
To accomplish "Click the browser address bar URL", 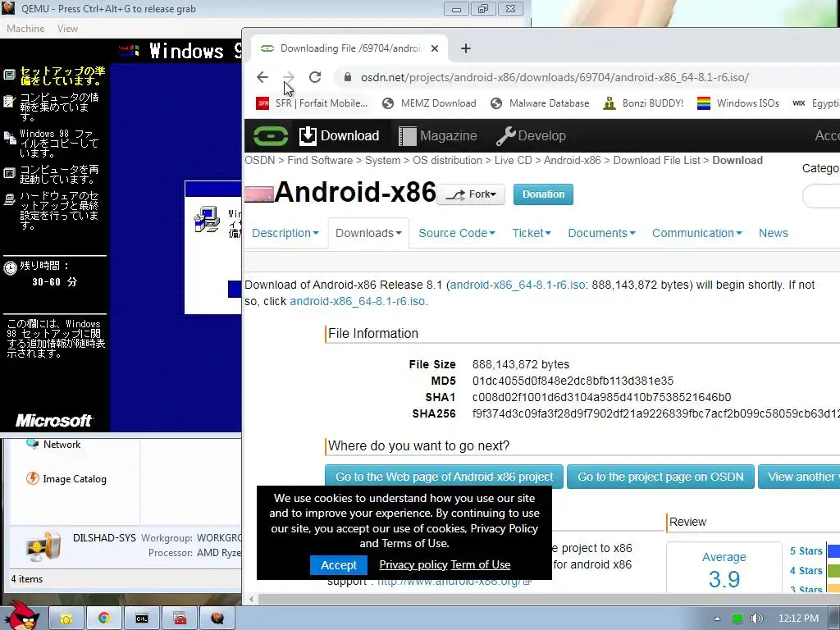I will tap(555, 77).
